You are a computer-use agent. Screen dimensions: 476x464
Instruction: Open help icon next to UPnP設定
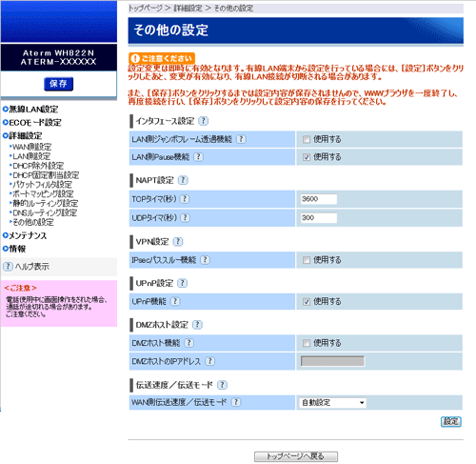182,283
